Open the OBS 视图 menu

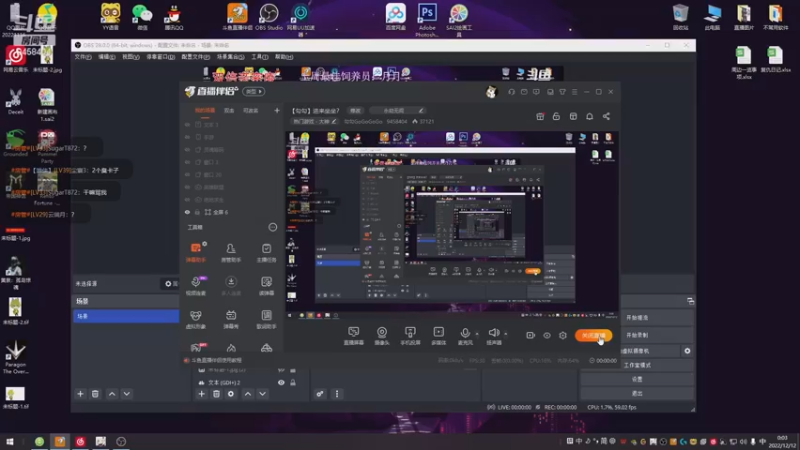click(x=131, y=57)
